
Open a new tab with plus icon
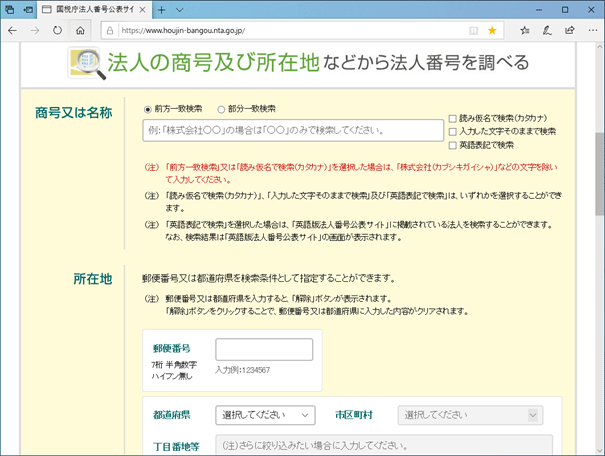pyautogui.click(x=190, y=9)
